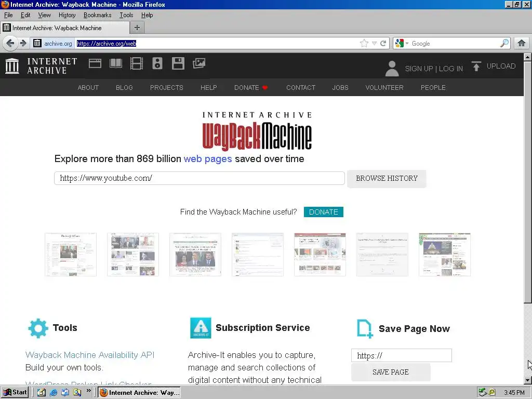Screen dimensions: 532x399
Task: Open the History menu
Action: 67,15
